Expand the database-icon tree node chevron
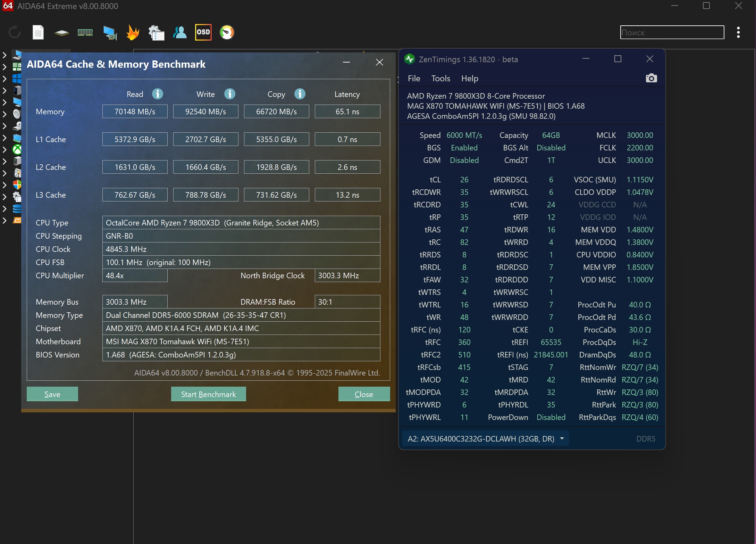Image resolution: width=756 pixels, height=544 pixels. click(5, 209)
